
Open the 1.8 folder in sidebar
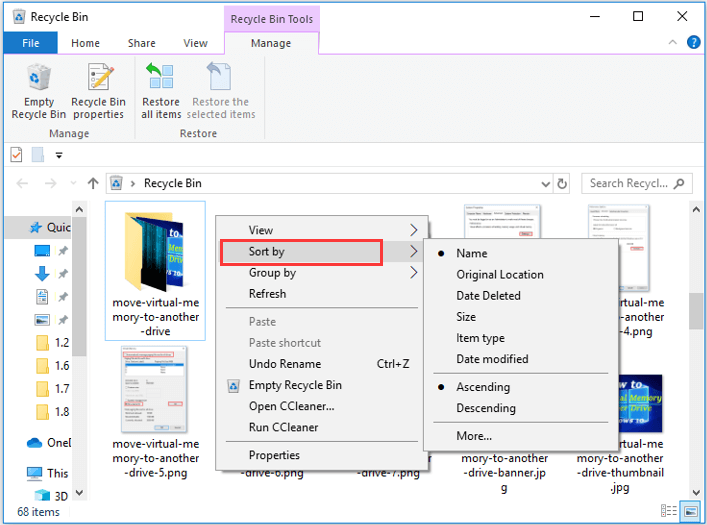coord(52,412)
